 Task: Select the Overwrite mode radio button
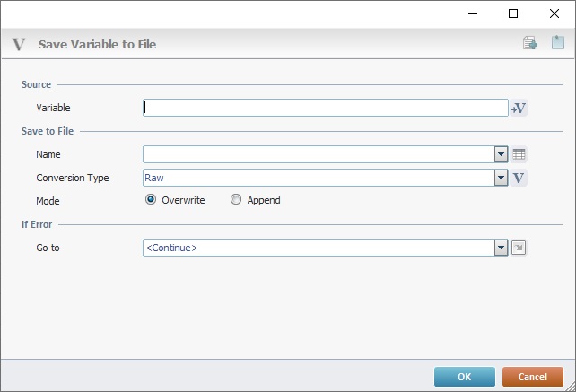[151, 200]
